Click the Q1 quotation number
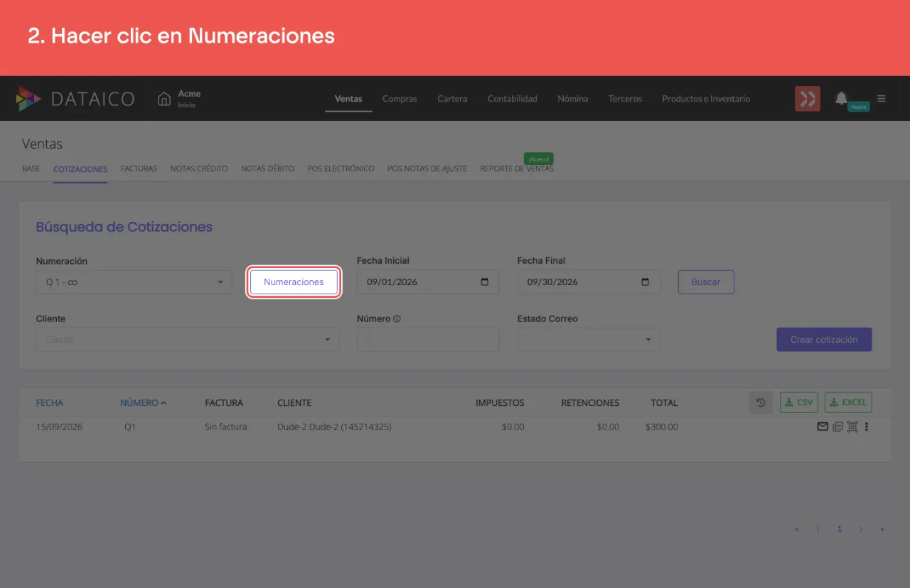This screenshot has width=910, height=588. click(130, 427)
